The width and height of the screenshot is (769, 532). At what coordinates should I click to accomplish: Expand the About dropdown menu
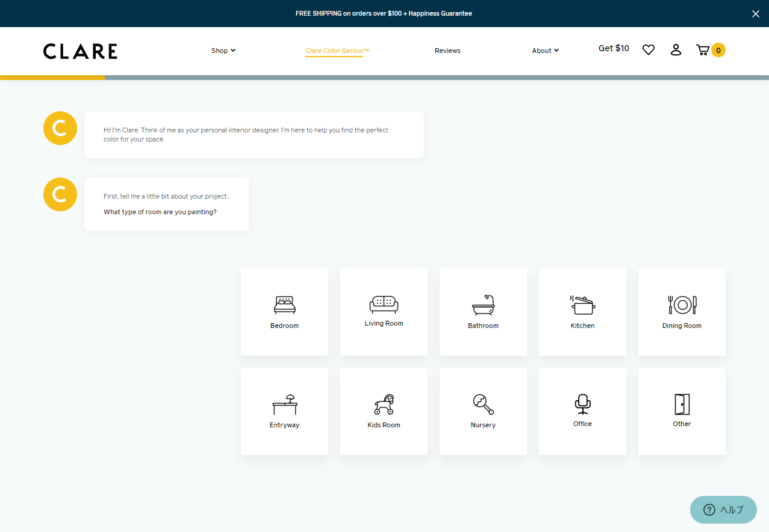coord(545,51)
